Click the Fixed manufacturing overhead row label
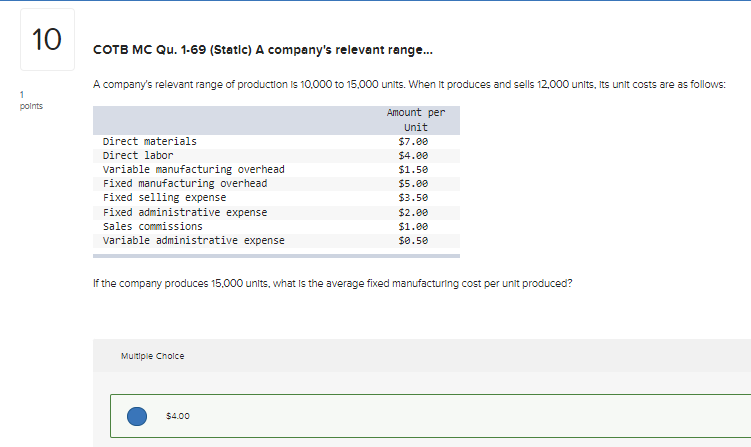 185,183
